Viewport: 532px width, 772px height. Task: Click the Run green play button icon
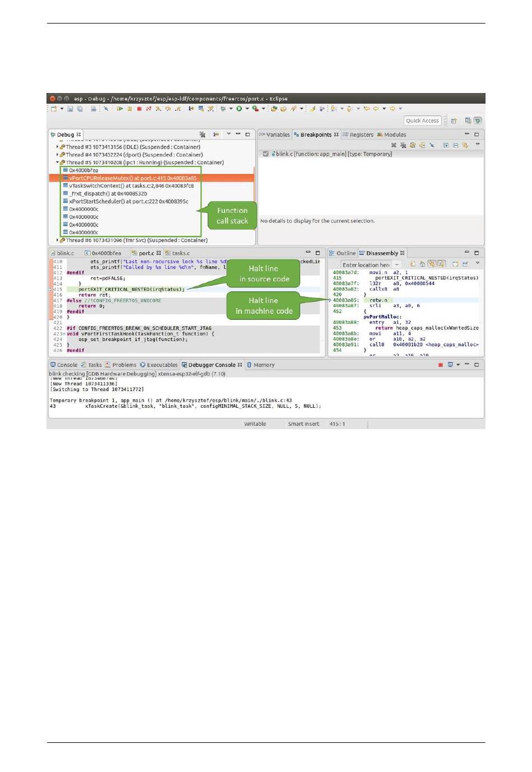click(239, 109)
